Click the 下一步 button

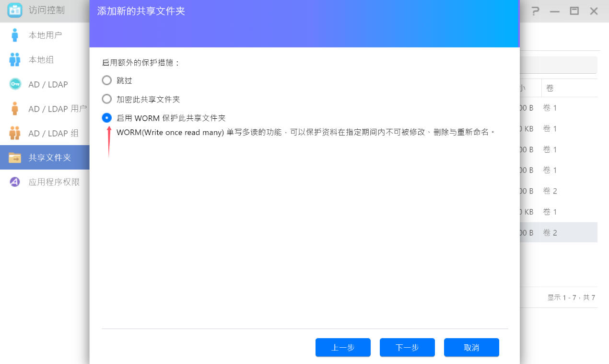click(x=407, y=348)
